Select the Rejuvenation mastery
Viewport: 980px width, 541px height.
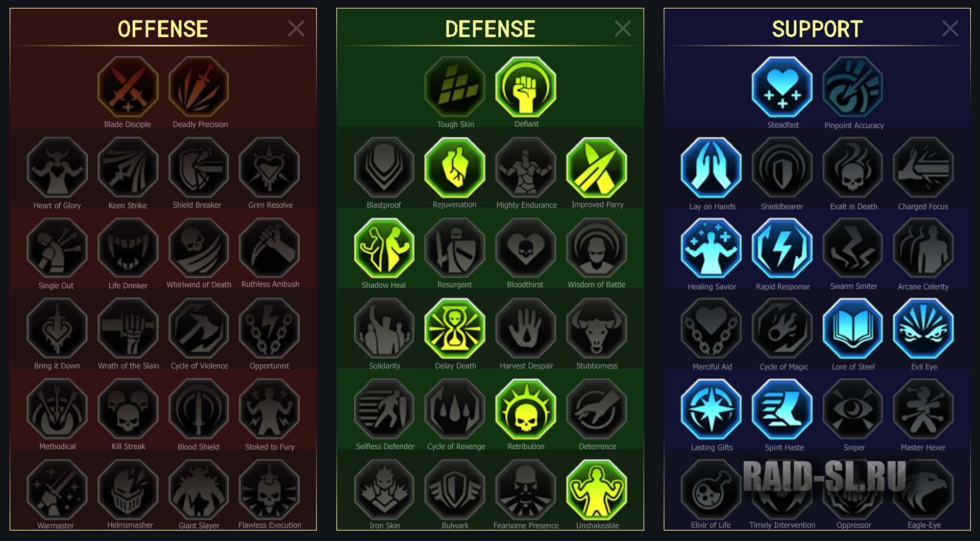pos(455,167)
